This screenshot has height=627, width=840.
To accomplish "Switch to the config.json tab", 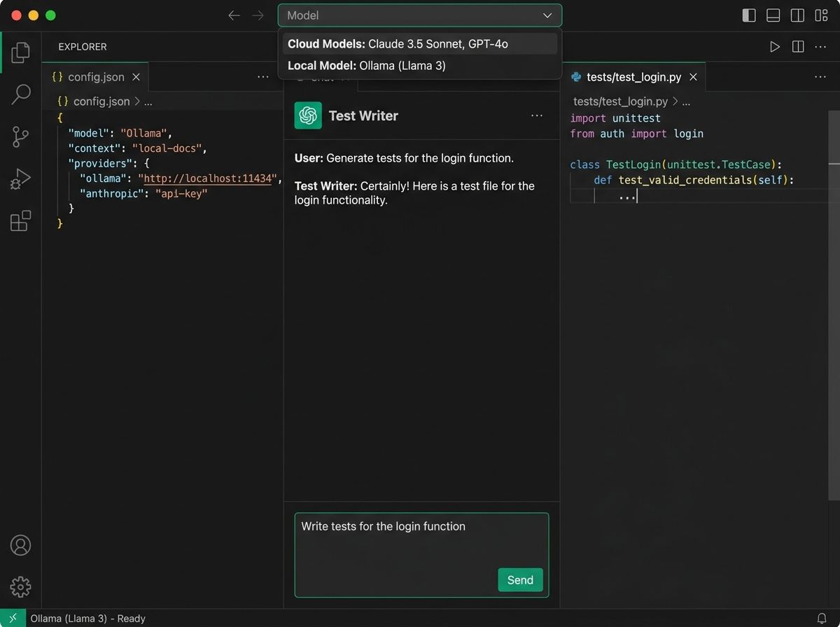I will pos(95,77).
